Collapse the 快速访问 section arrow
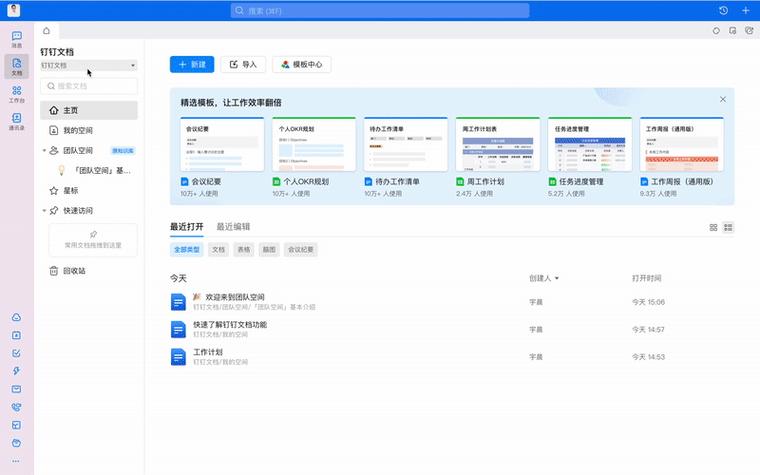The height and width of the screenshot is (475, 760). [44, 211]
